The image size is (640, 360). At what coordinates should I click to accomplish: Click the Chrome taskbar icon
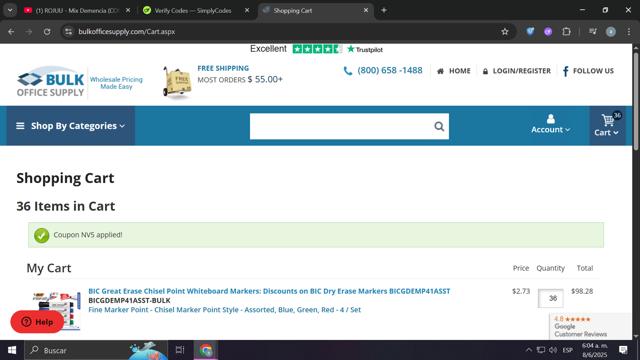[206, 350]
